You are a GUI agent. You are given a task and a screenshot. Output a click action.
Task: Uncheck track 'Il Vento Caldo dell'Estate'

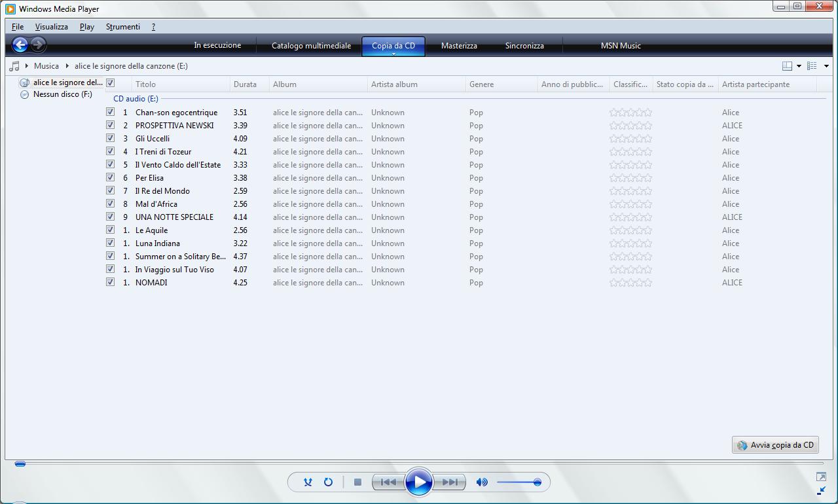point(110,164)
